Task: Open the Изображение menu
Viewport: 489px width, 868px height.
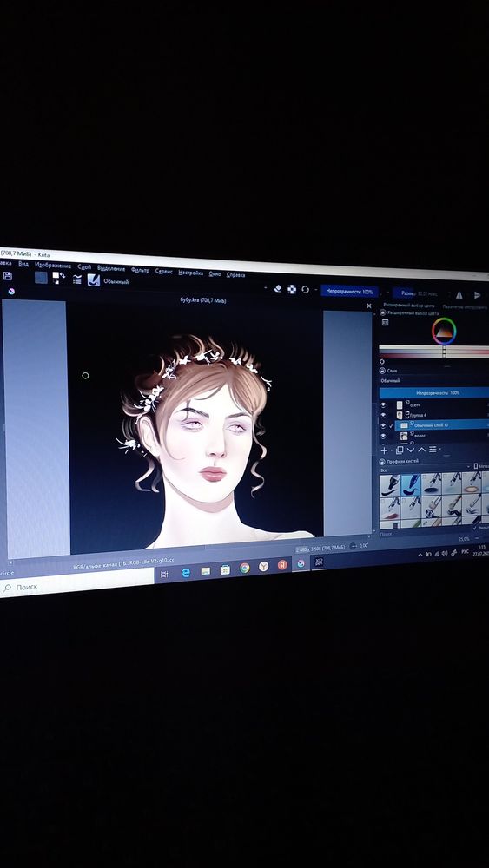Action: click(x=53, y=266)
